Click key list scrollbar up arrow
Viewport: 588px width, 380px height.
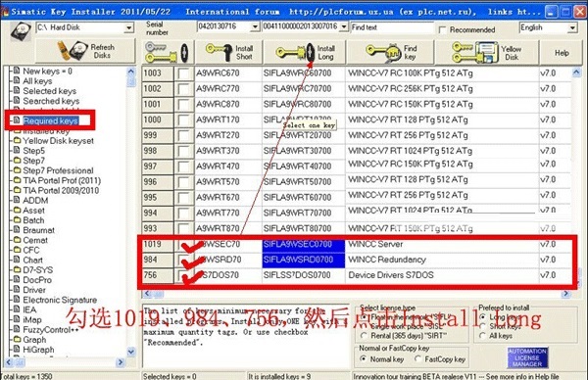pos(576,72)
